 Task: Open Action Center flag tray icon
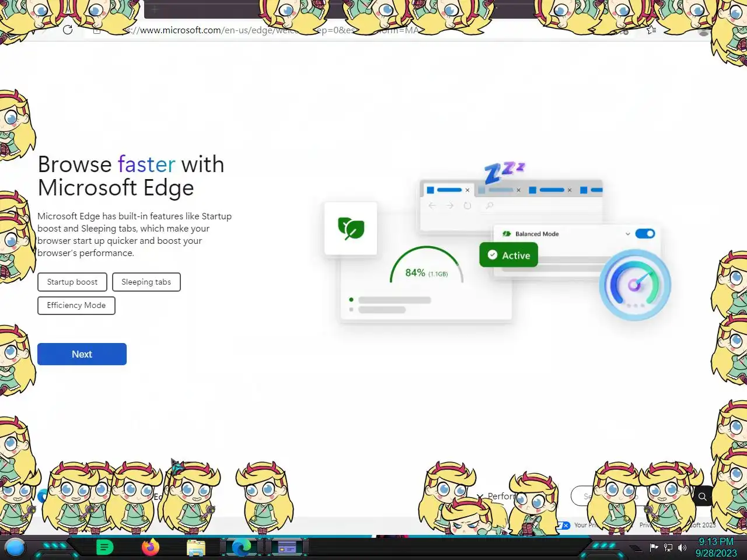coord(654,547)
